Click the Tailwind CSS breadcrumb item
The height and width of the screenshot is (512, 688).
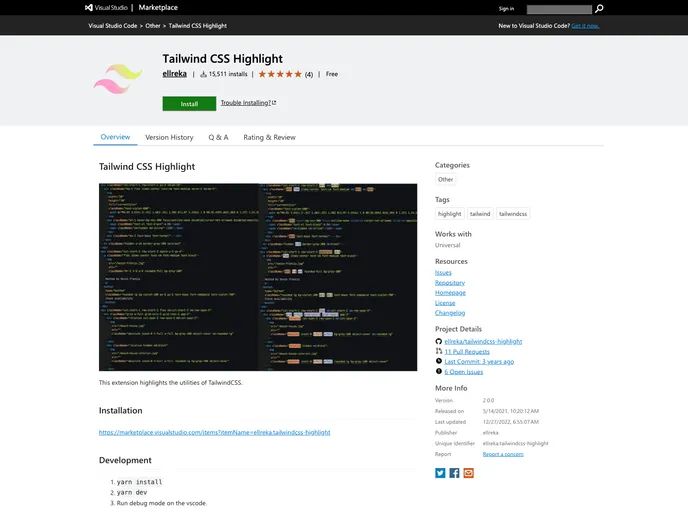[x=197, y=26]
